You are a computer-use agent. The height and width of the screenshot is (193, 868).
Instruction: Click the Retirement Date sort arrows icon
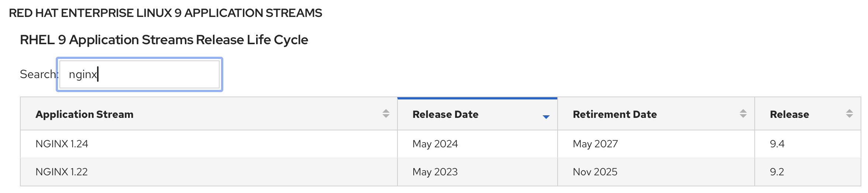click(x=743, y=113)
